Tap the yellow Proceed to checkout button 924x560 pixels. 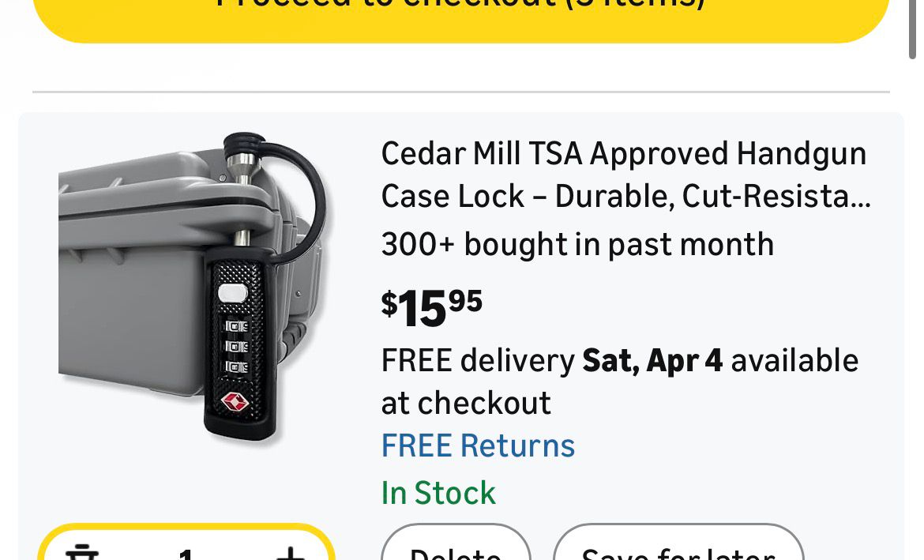[x=461, y=16]
